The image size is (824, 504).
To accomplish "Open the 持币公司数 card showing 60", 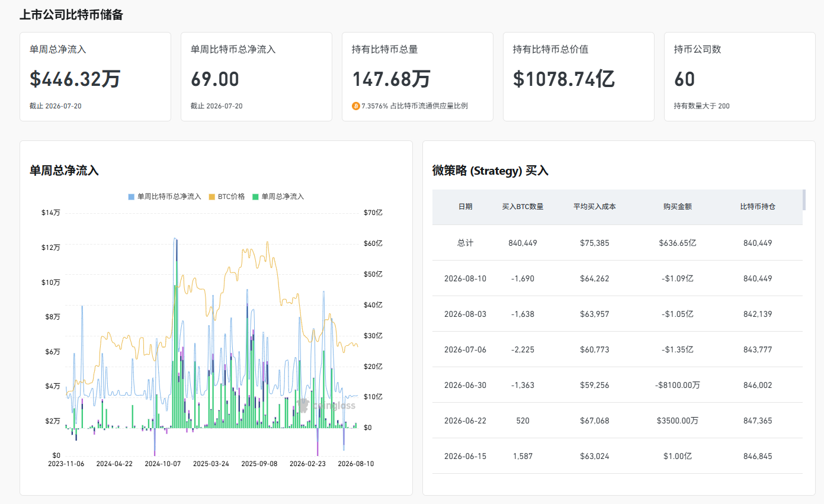I will 739,77.
